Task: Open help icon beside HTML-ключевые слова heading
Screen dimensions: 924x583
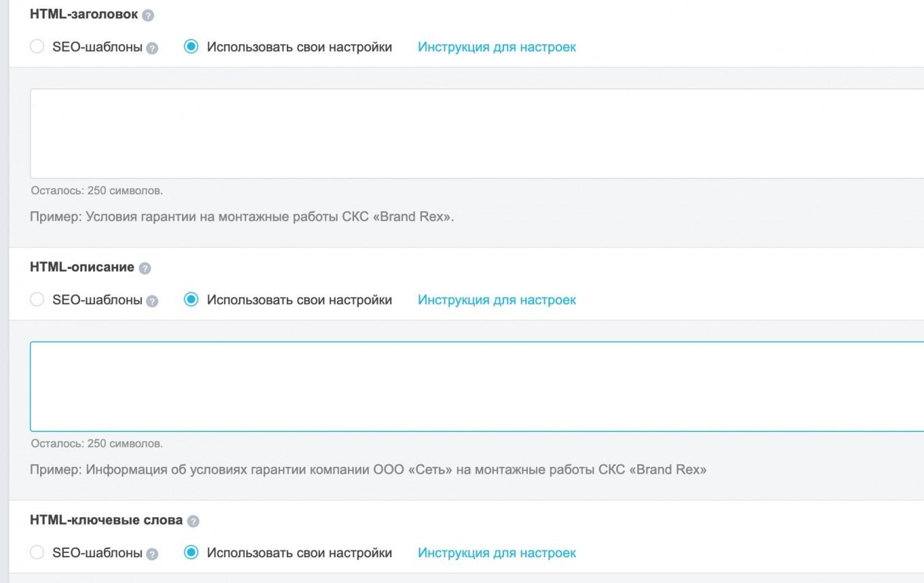Action: 193,521
